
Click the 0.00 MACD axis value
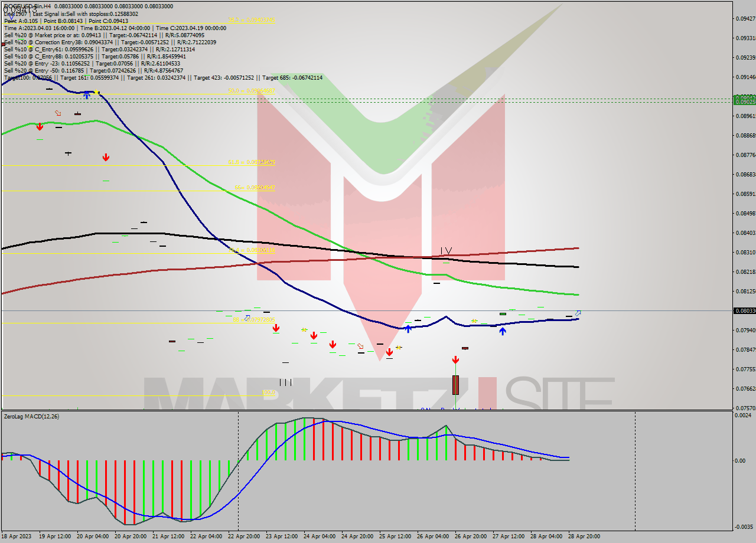click(739, 460)
